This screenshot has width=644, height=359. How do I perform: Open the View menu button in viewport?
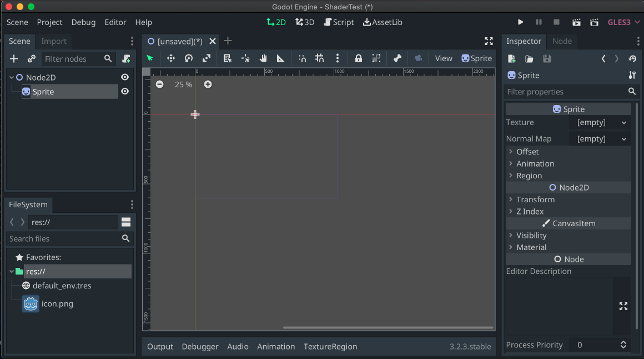coord(444,58)
